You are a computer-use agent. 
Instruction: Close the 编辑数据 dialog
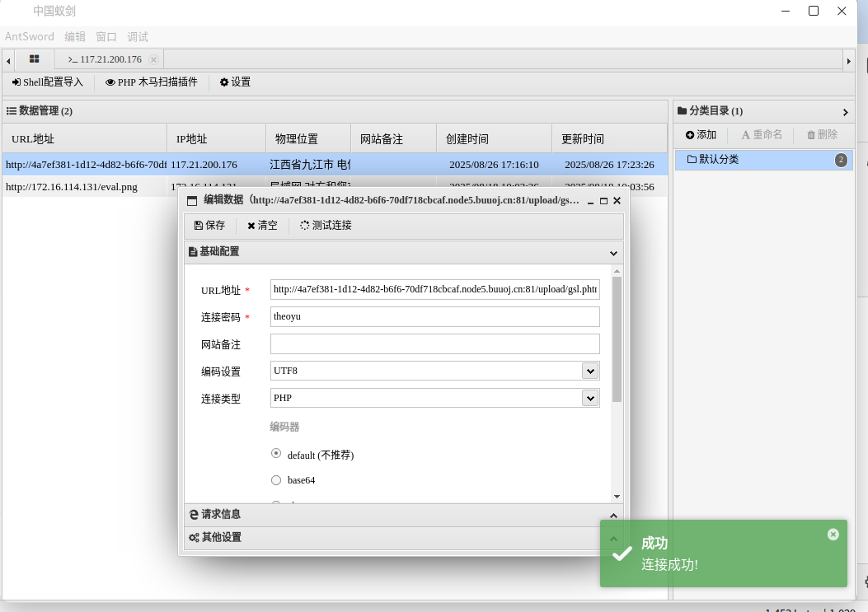617,201
